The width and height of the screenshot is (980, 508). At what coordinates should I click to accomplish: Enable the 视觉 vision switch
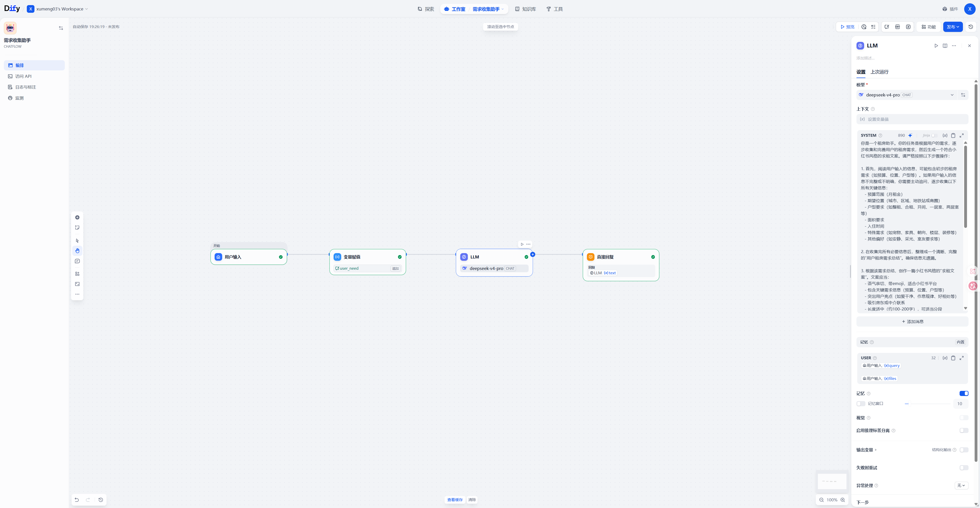click(964, 418)
